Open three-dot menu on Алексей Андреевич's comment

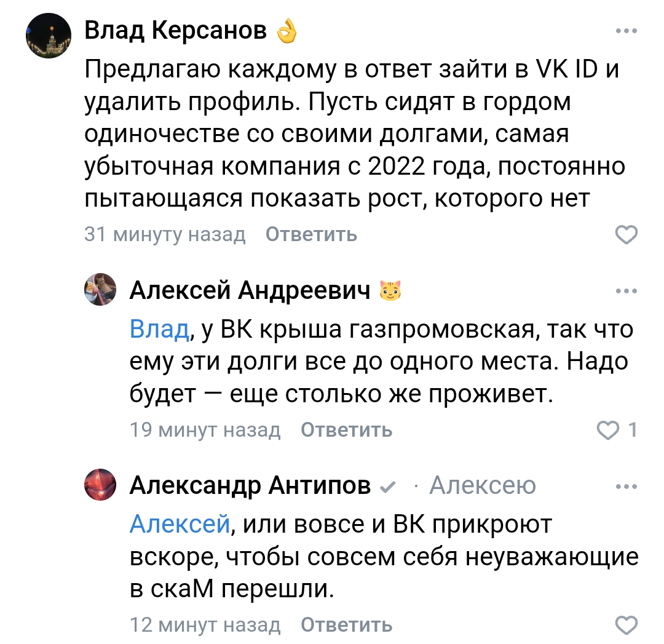pos(626,291)
